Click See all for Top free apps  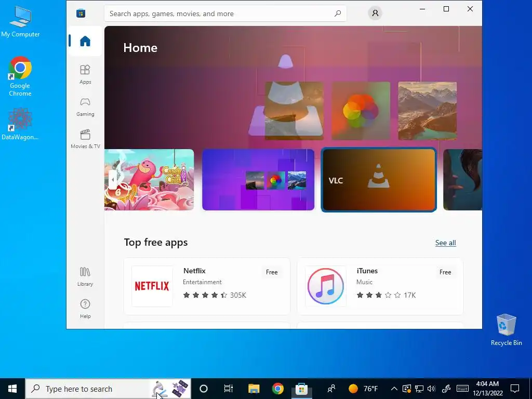[x=445, y=243]
